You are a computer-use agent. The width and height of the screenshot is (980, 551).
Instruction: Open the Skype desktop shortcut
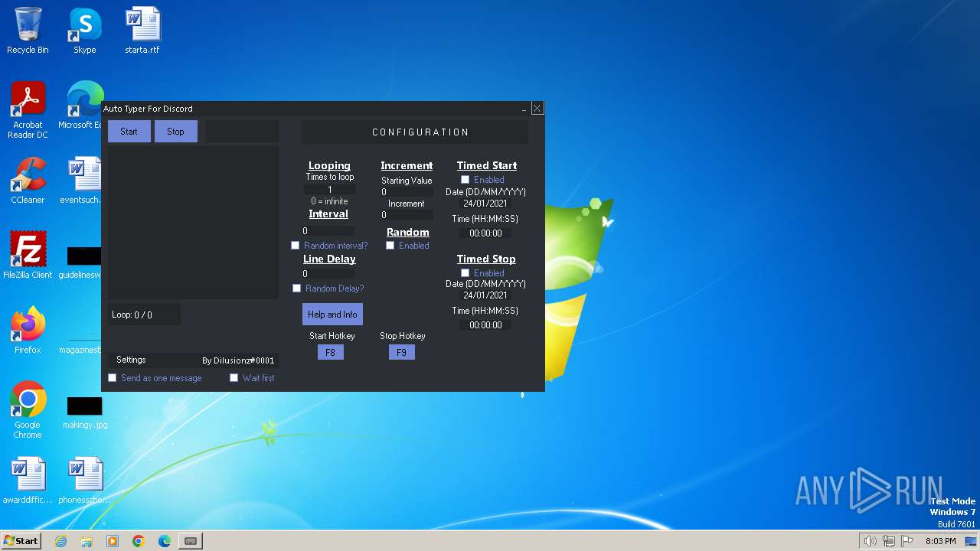(x=84, y=31)
